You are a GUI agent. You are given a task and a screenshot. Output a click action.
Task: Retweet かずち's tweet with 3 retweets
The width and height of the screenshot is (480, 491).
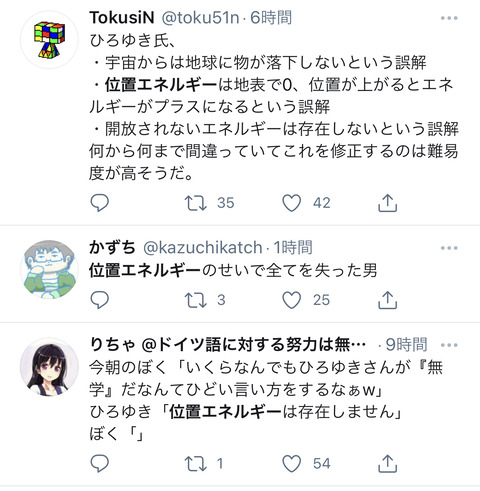pos(196,300)
